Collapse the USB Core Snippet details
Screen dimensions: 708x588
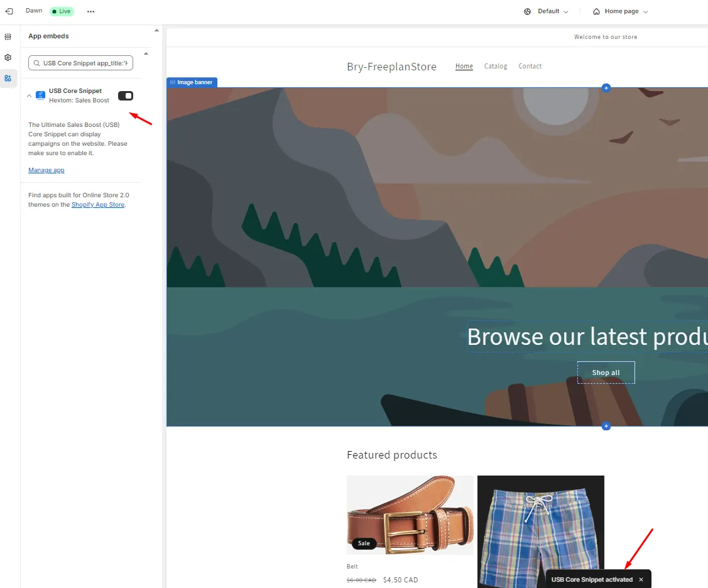tap(30, 95)
